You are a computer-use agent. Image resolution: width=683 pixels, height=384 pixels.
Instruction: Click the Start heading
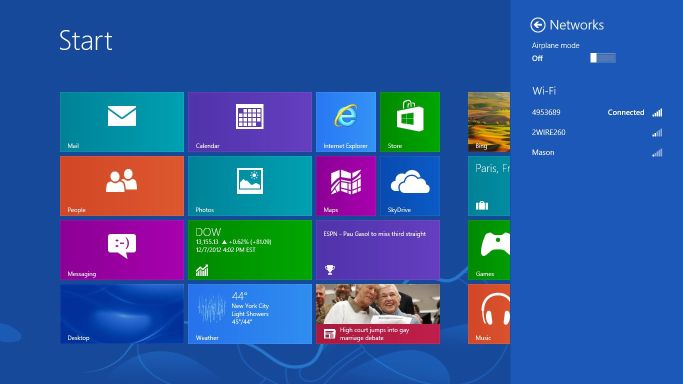click(x=86, y=40)
